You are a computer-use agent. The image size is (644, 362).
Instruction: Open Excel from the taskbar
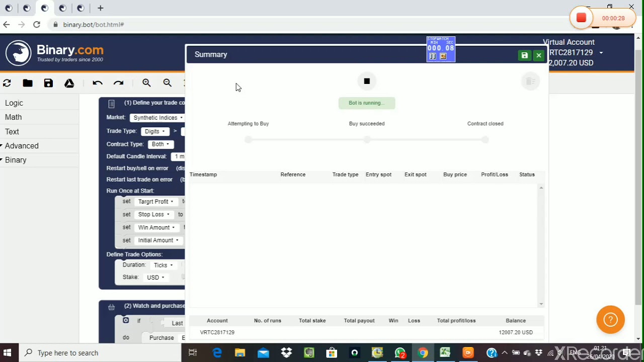[x=445, y=353]
